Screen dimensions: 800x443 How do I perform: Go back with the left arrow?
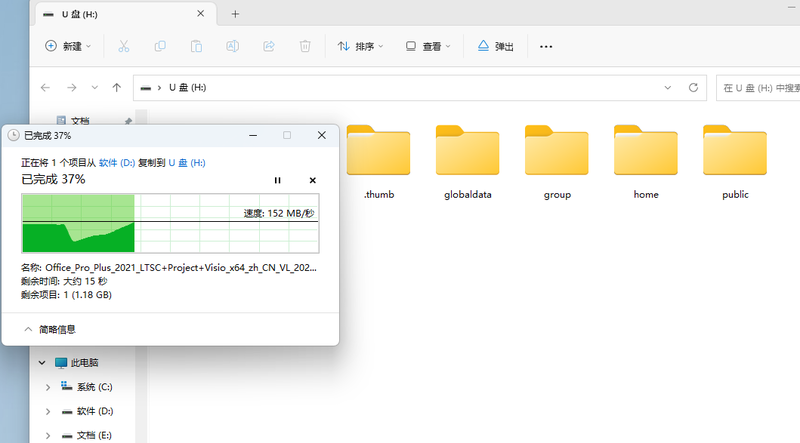coord(45,88)
